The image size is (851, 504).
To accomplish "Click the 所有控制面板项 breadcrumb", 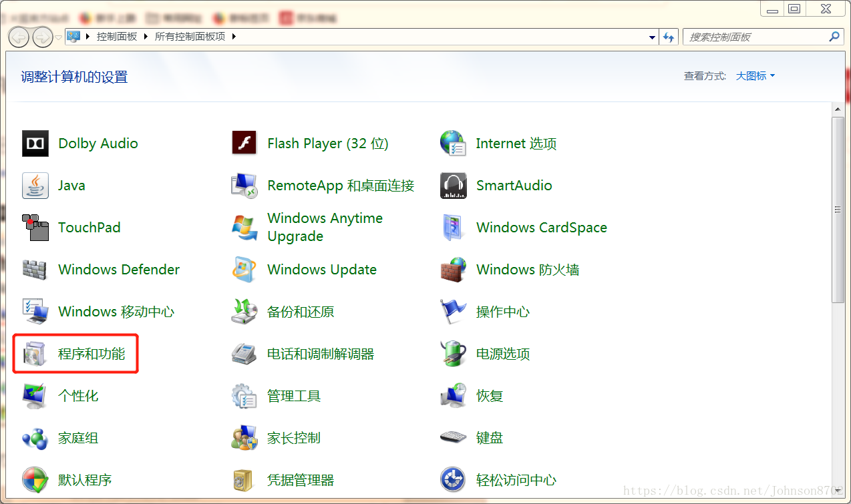I will click(x=190, y=37).
